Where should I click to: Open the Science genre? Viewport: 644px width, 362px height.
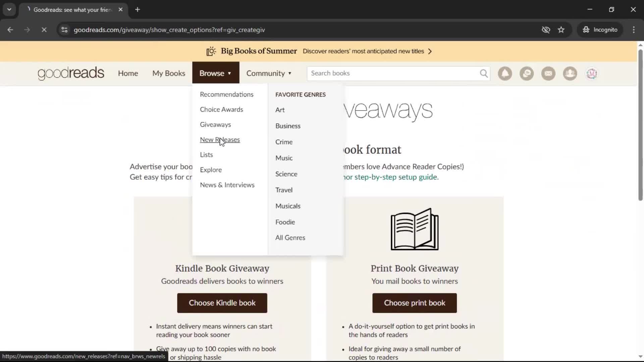(286, 174)
